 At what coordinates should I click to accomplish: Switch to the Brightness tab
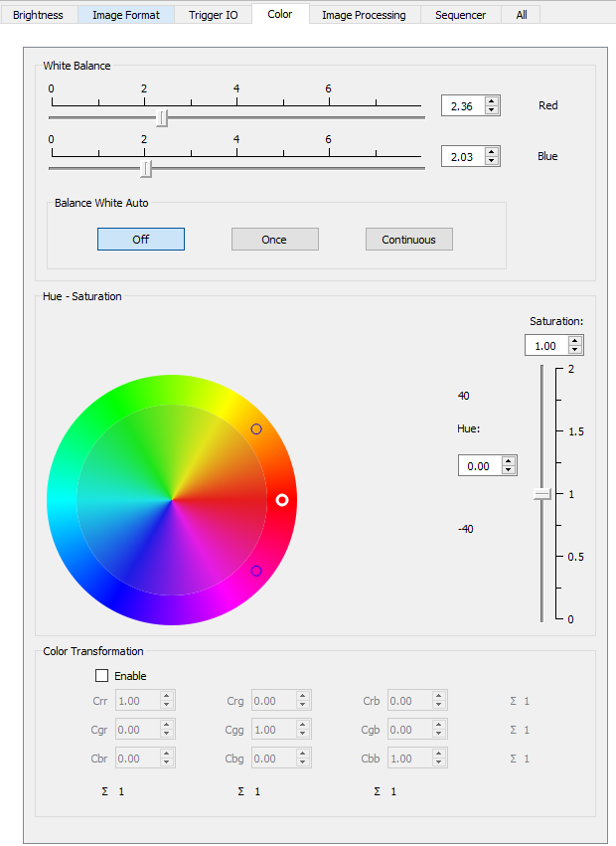38,15
